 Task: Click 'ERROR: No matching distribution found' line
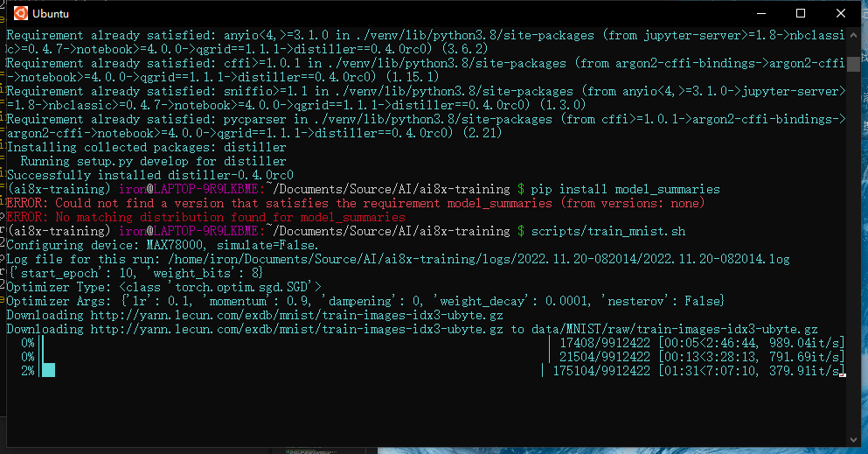(x=206, y=217)
